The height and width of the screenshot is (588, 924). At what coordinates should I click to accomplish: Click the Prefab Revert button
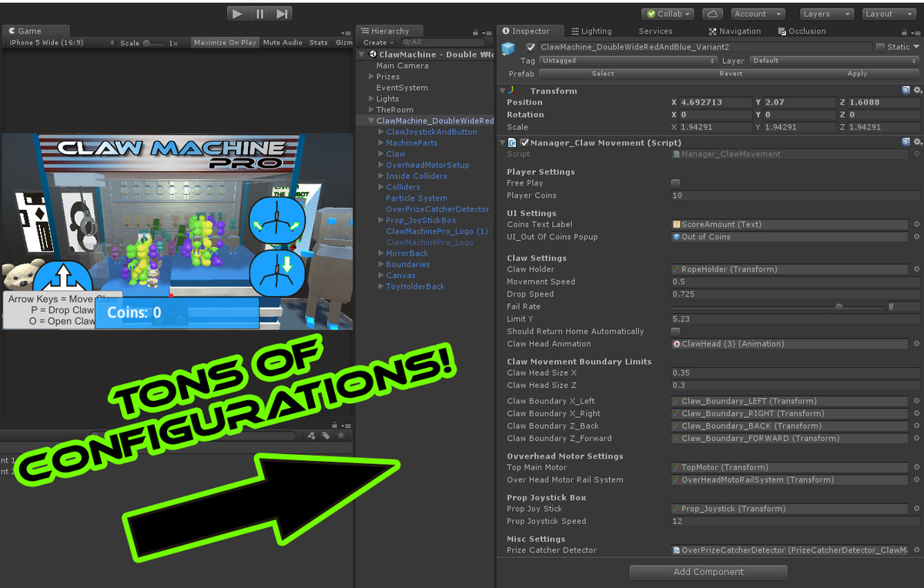731,74
